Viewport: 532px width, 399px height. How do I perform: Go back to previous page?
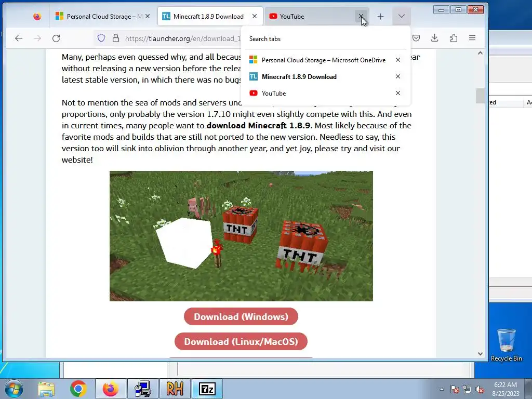point(19,38)
